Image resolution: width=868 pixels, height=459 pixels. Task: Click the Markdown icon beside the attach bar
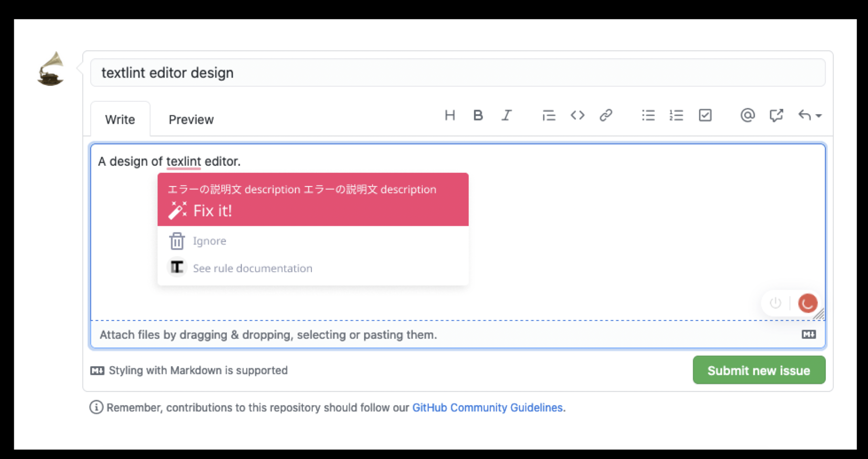click(x=808, y=334)
